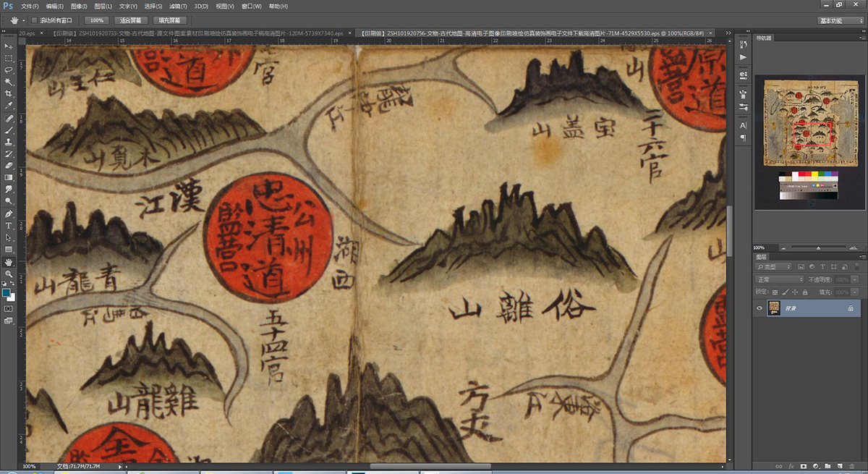This screenshot has height=474, width=868.
Task: Select the Spot Healing Brush tool
Action: (9, 118)
